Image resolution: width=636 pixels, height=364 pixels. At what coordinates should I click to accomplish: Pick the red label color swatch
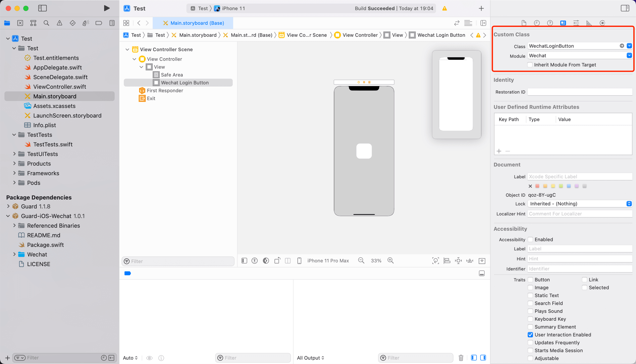537,186
